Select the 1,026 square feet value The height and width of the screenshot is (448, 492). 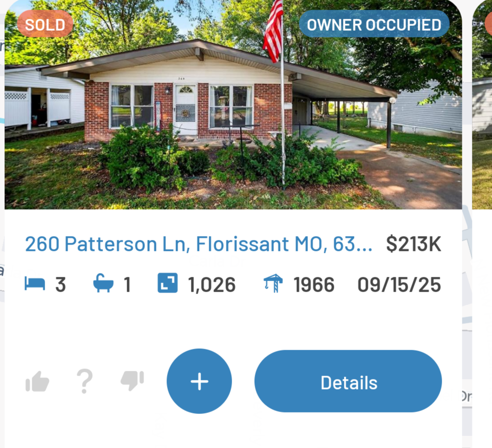click(x=212, y=285)
